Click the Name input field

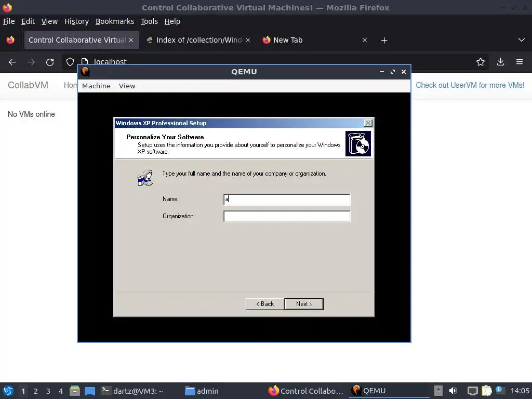[287, 199]
